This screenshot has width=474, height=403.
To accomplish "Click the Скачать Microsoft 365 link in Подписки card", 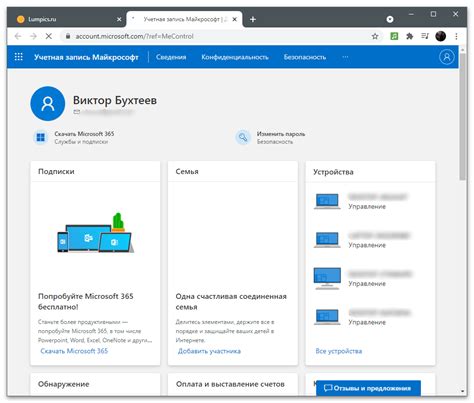I will pos(74,351).
